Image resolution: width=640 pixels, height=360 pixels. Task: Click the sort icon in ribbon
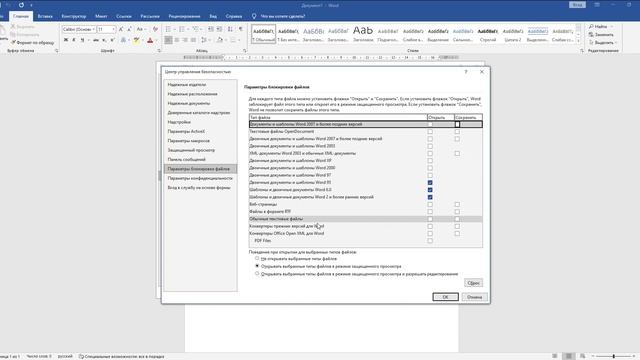tap(230, 29)
